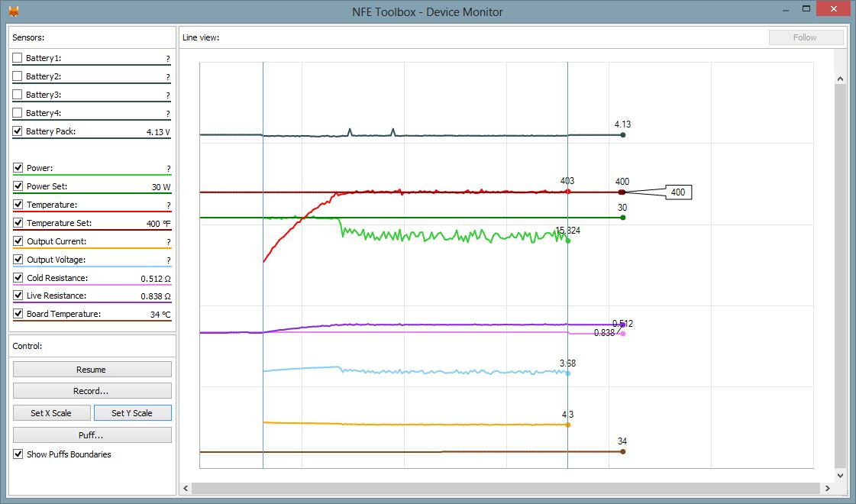This screenshot has height=504, width=856.
Task: Click the output current line endpoint marker
Action: pyautogui.click(x=568, y=425)
